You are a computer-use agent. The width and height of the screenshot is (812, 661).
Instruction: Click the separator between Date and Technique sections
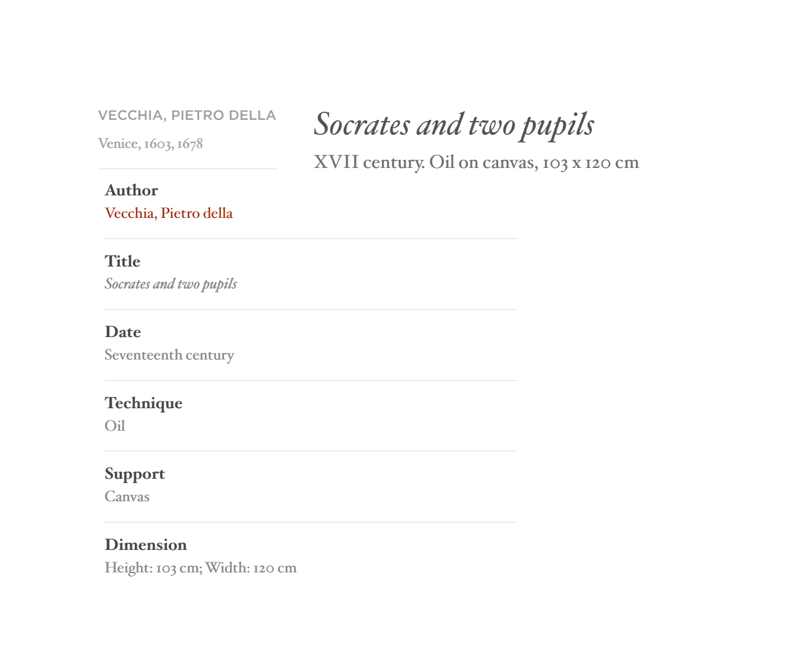[x=311, y=380]
